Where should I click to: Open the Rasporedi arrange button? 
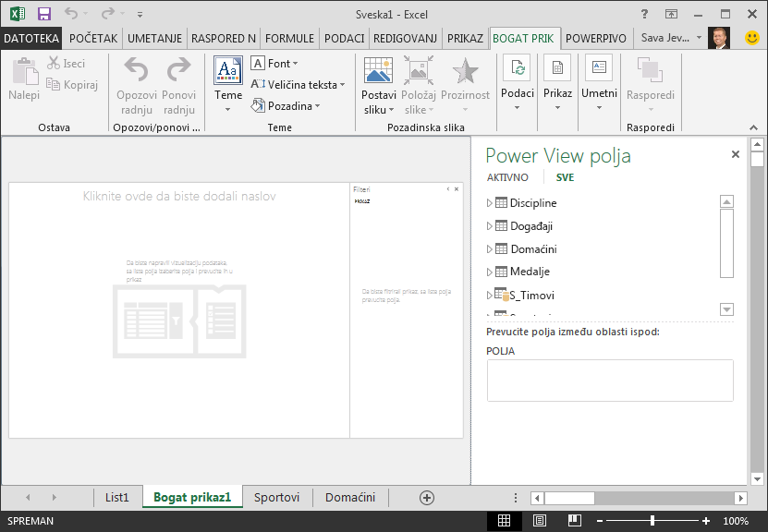[651, 85]
